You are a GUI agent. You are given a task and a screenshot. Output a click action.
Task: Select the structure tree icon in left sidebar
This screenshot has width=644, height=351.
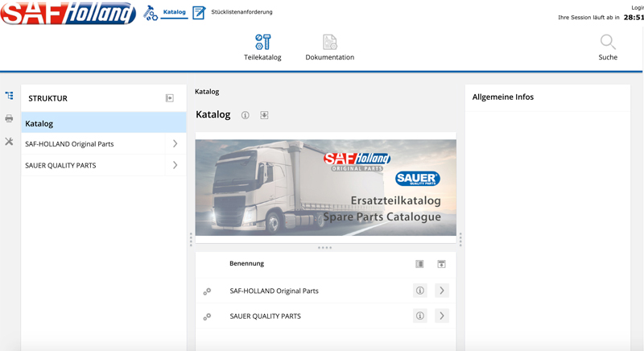tap(9, 96)
